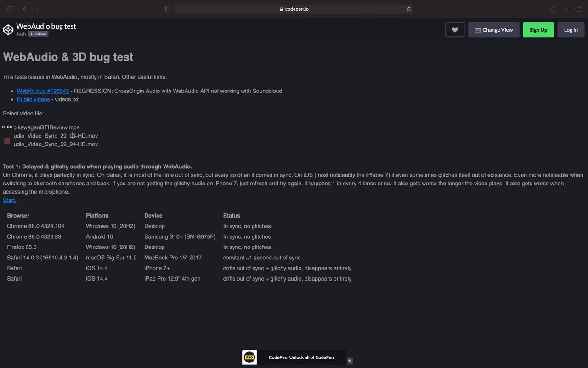Screen dimensions: 588x368
Task: Toggle the Safari sidebar icon
Action: 11,9
